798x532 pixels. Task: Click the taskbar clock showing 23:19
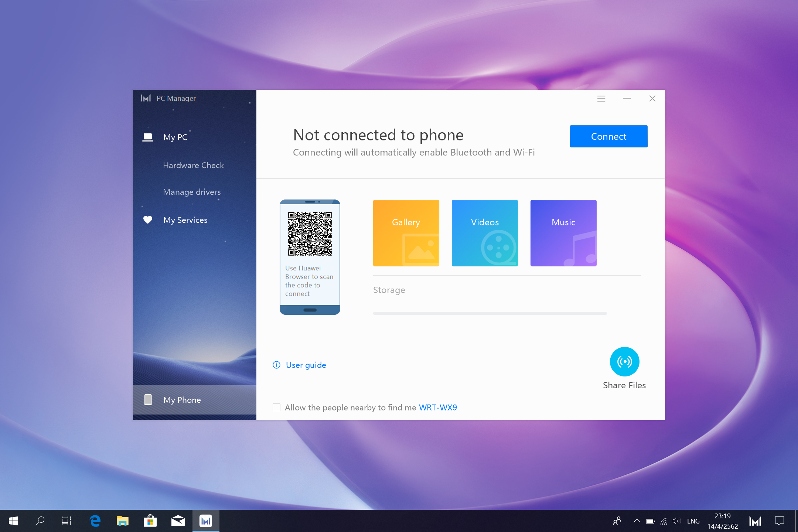click(723, 521)
